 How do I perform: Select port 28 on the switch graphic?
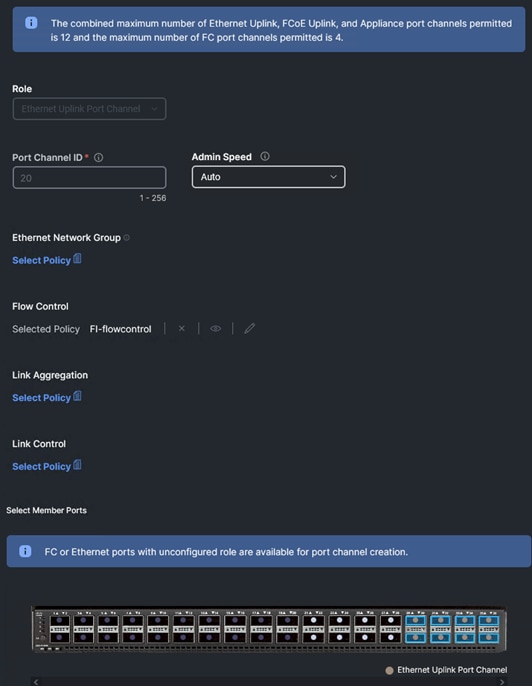click(390, 637)
